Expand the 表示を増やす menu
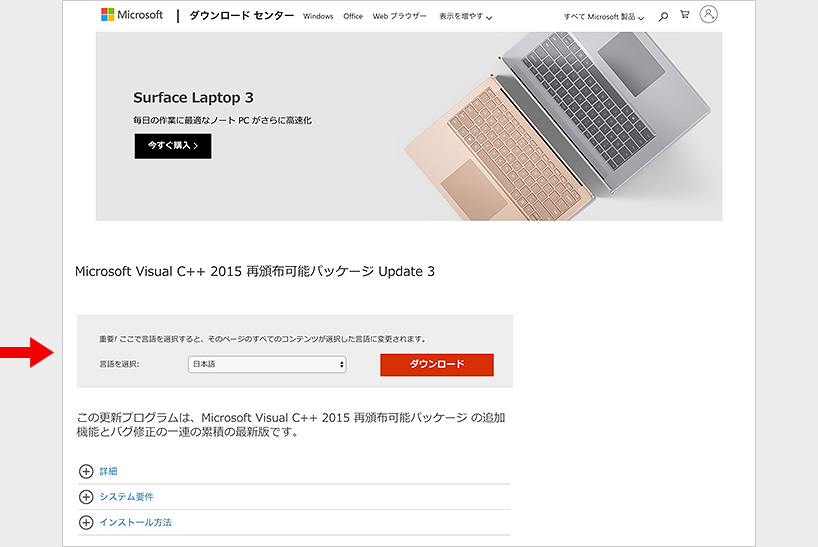 tap(465, 17)
